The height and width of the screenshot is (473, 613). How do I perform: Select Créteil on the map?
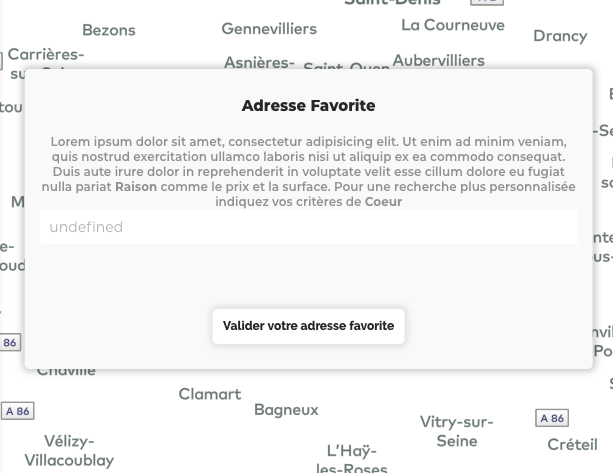(572, 444)
